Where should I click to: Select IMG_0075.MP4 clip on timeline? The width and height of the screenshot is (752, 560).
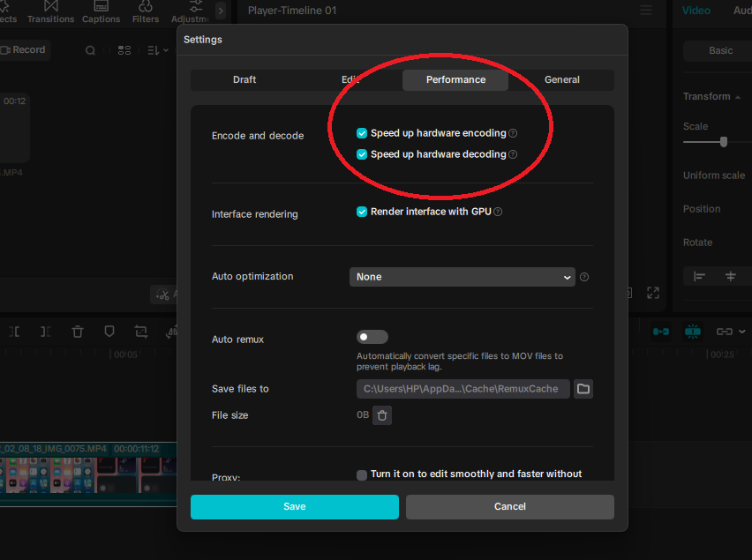(x=88, y=474)
